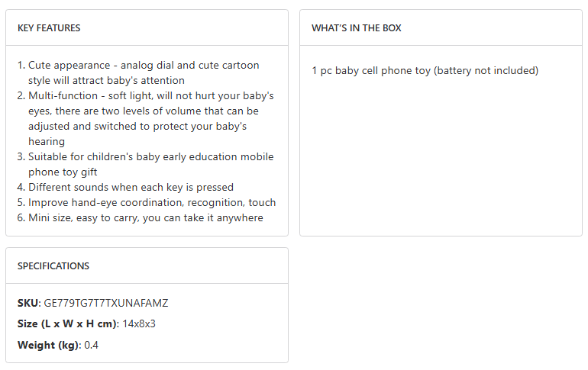Click the weight value 0.4
588x370 pixels.
[x=92, y=346]
